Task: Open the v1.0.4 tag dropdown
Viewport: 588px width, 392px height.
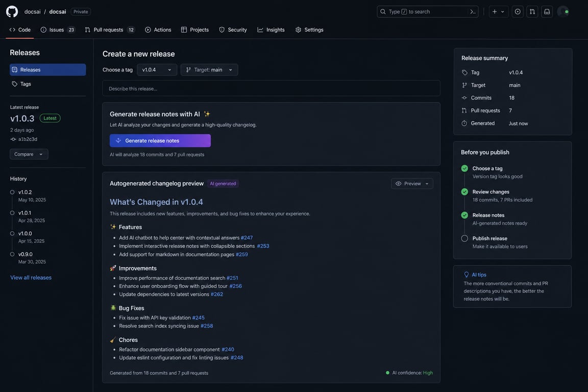Action: tap(157, 70)
